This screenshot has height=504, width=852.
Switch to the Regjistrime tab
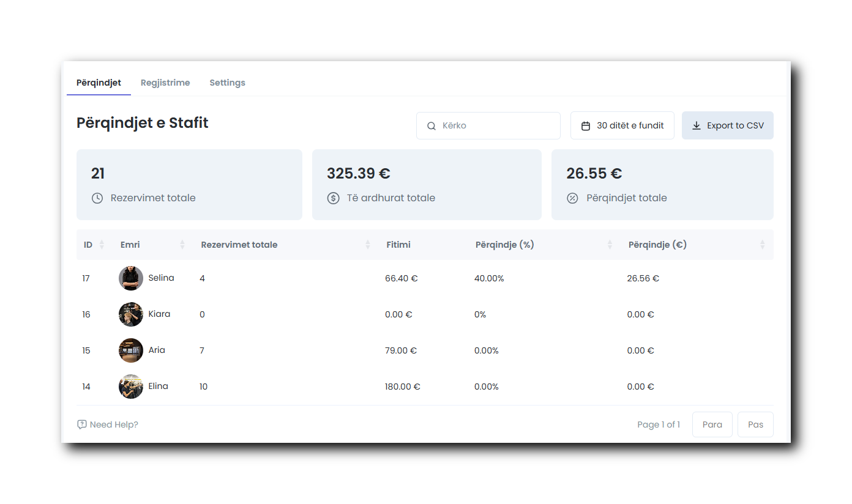coord(165,83)
